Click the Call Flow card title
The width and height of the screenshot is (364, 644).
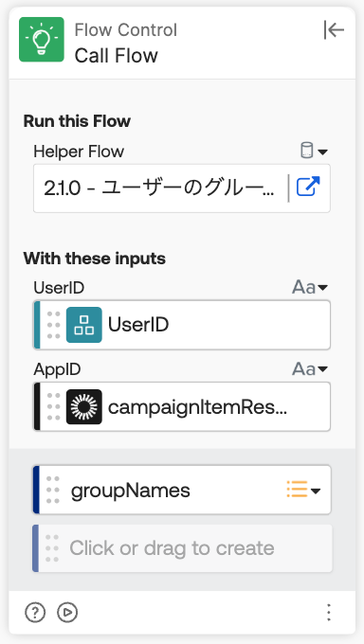tap(116, 56)
